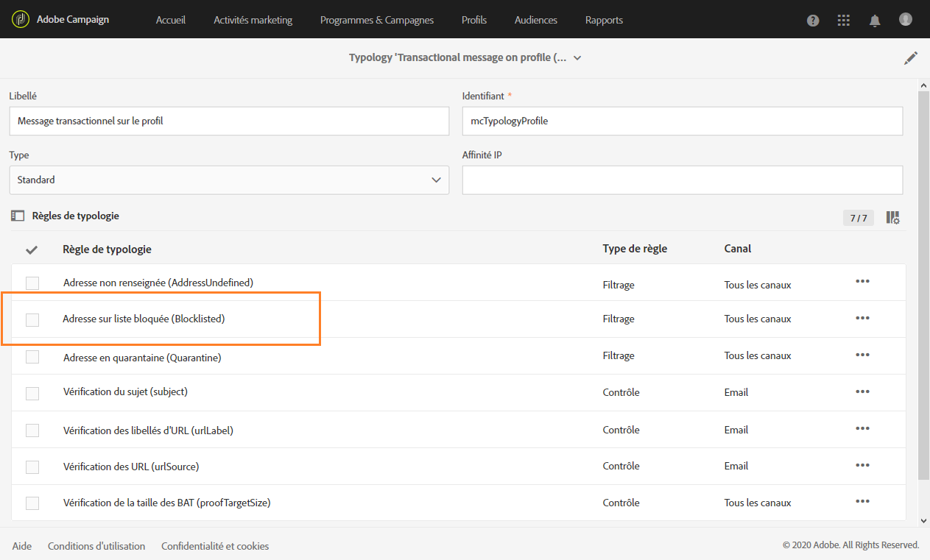Open the help question mark icon

(813, 21)
